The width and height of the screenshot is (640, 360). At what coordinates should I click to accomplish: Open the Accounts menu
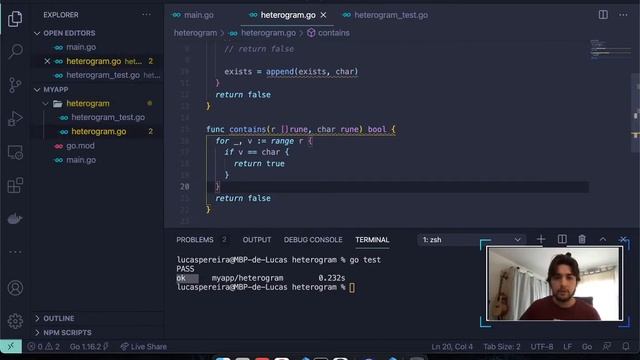click(15, 288)
